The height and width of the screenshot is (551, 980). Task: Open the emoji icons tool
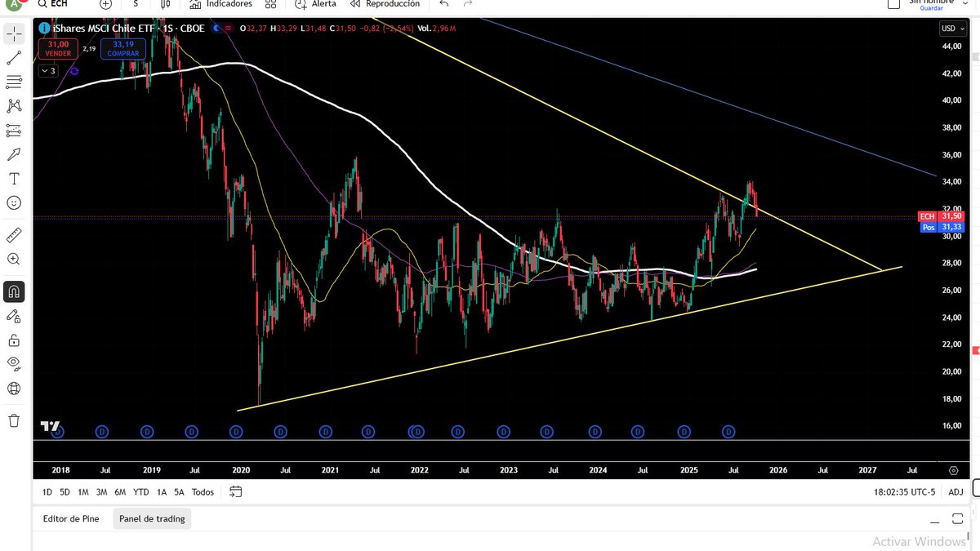click(x=14, y=202)
